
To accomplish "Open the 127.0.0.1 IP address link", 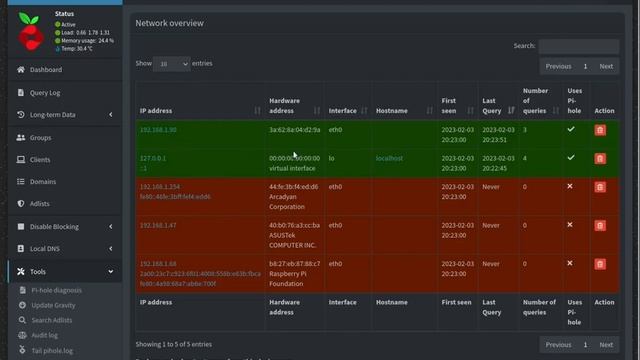I will [153, 158].
